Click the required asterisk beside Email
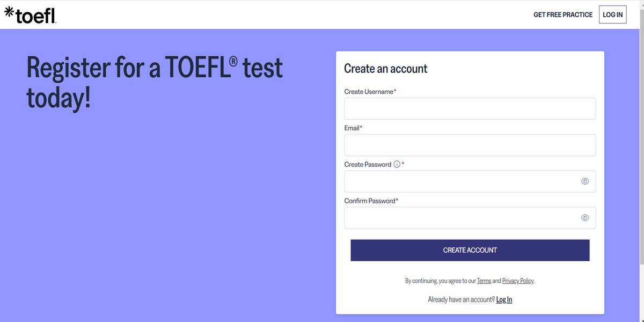644x322 pixels. pos(361,126)
